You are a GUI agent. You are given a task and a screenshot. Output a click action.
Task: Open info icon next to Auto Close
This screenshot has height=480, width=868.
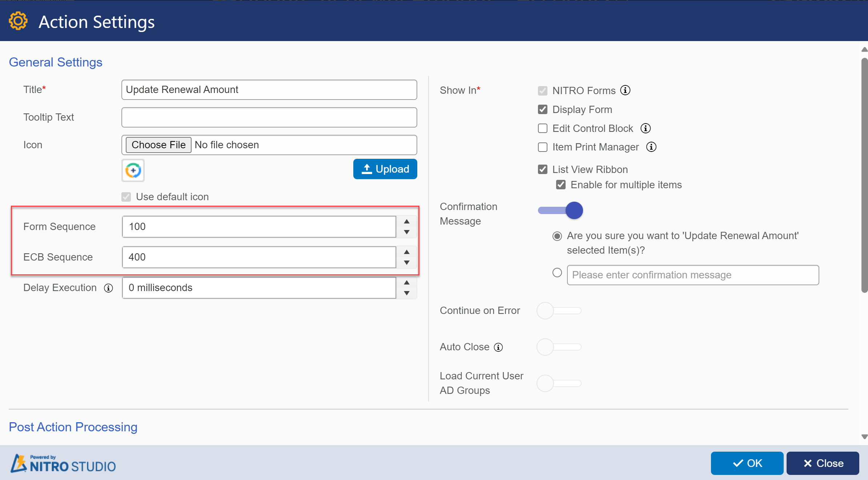pyautogui.click(x=498, y=347)
